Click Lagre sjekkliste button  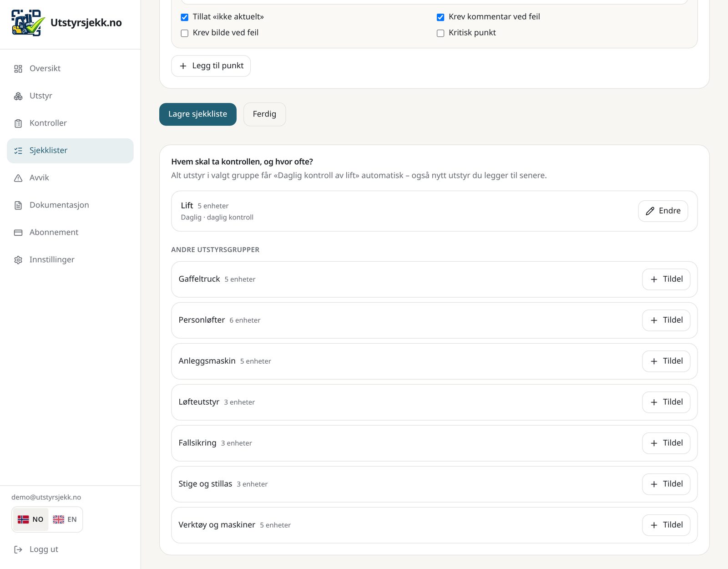(x=198, y=114)
